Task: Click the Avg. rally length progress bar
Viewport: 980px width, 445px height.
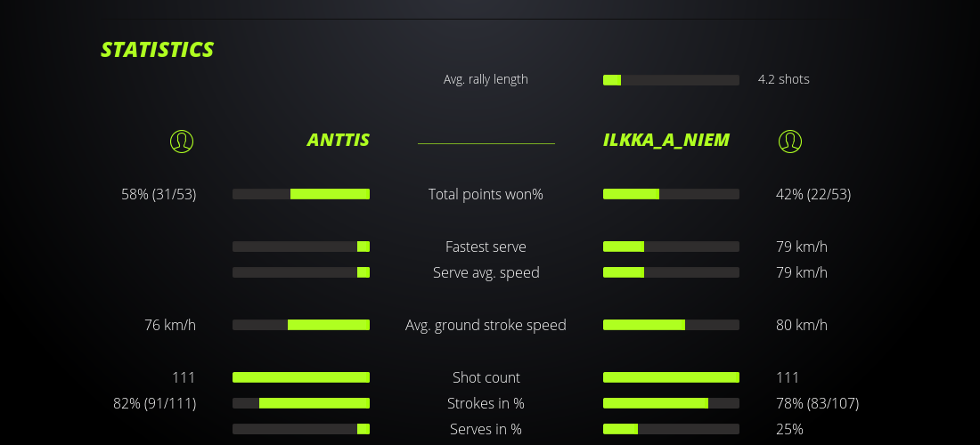Action: pyautogui.click(x=671, y=80)
